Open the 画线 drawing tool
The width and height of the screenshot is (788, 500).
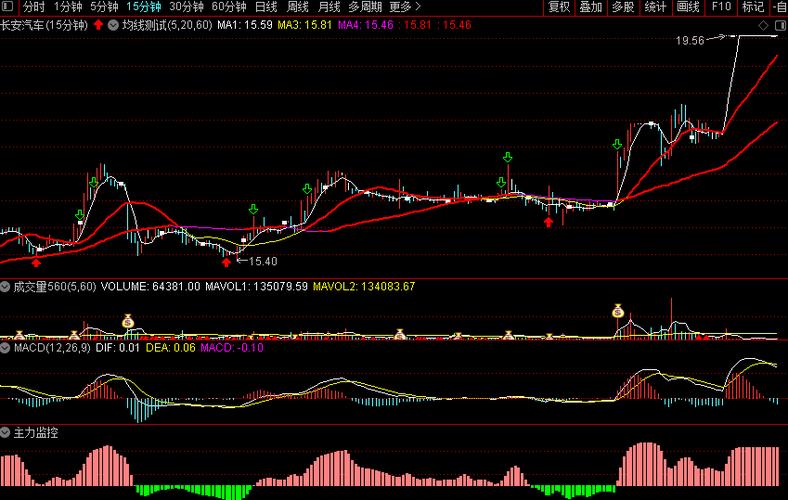(687, 7)
